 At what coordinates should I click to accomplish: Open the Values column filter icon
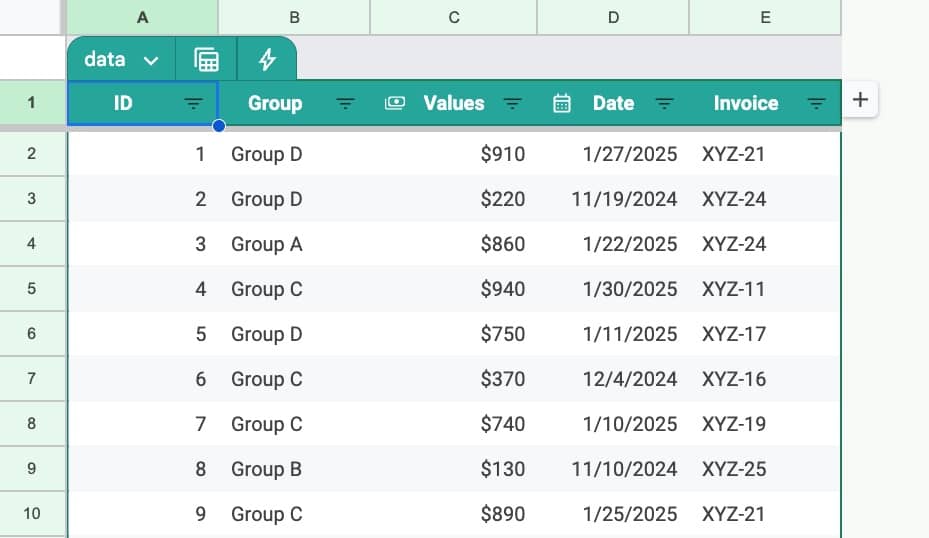[512, 104]
